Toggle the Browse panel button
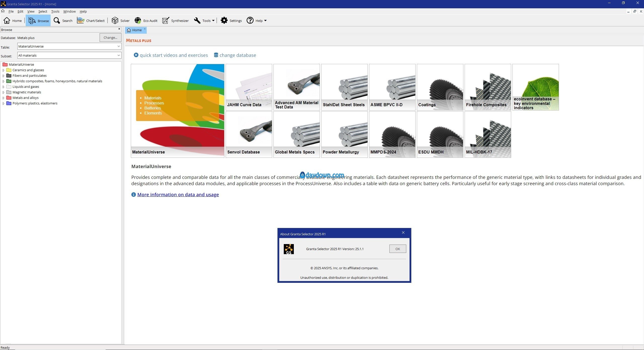The image size is (644, 350). point(38,21)
